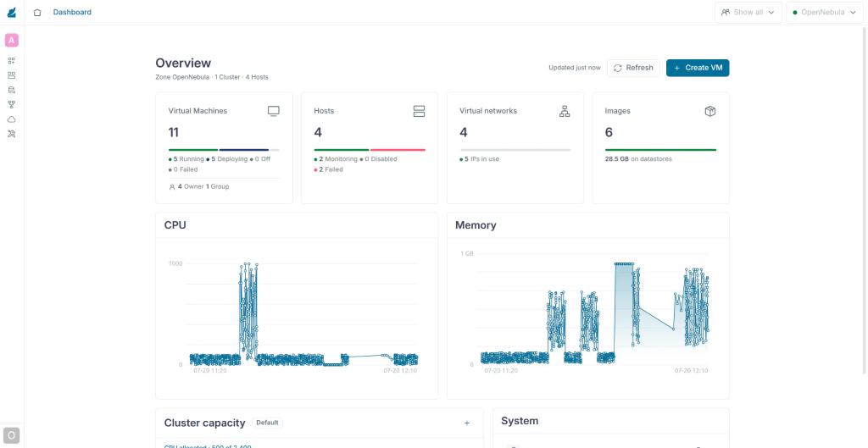Click the '07-20 12:10' label on CPU chart

click(400, 371)
